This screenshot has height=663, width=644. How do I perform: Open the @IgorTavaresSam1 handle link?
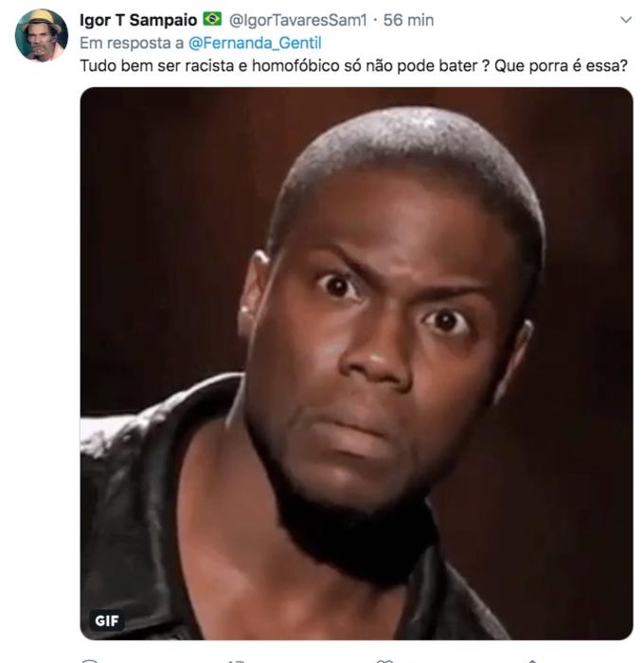(298, 20)
